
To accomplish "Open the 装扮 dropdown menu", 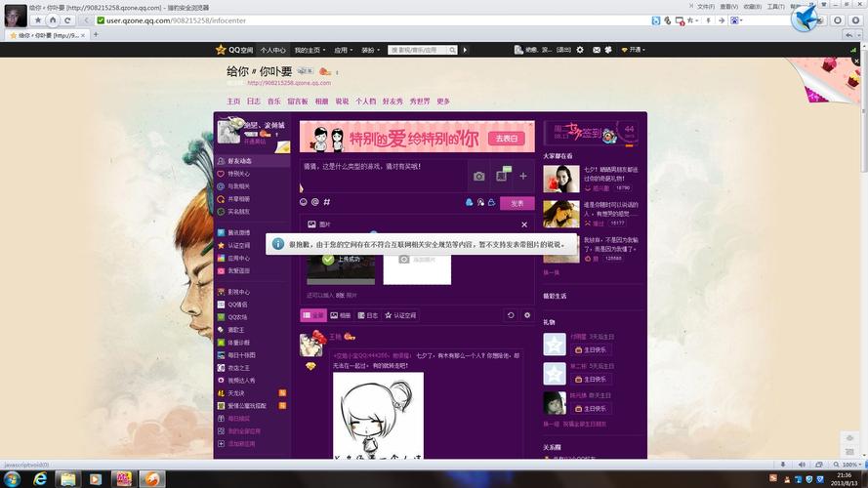I will [370, 50].
